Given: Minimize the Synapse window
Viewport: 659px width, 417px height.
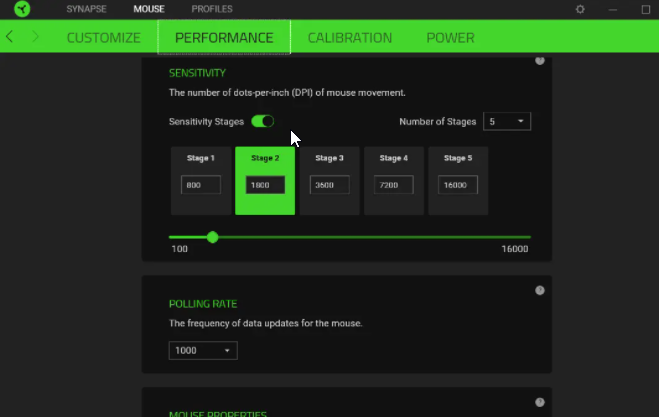Looking at the screenshot, I should click(613, 9).
